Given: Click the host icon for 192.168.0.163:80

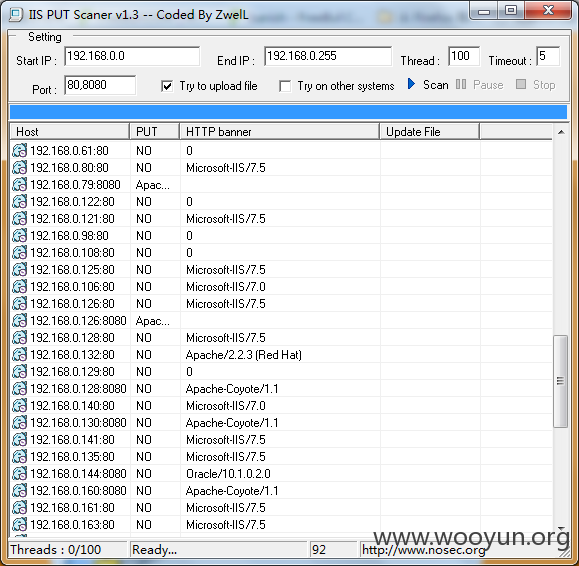Looking at the screenshot, I should (x=20, y=524).
